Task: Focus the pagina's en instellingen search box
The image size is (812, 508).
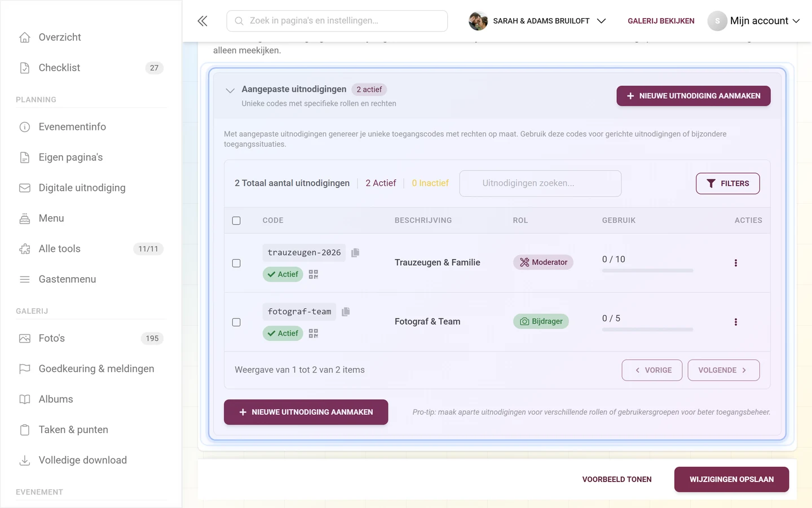Action: [337, 21]
